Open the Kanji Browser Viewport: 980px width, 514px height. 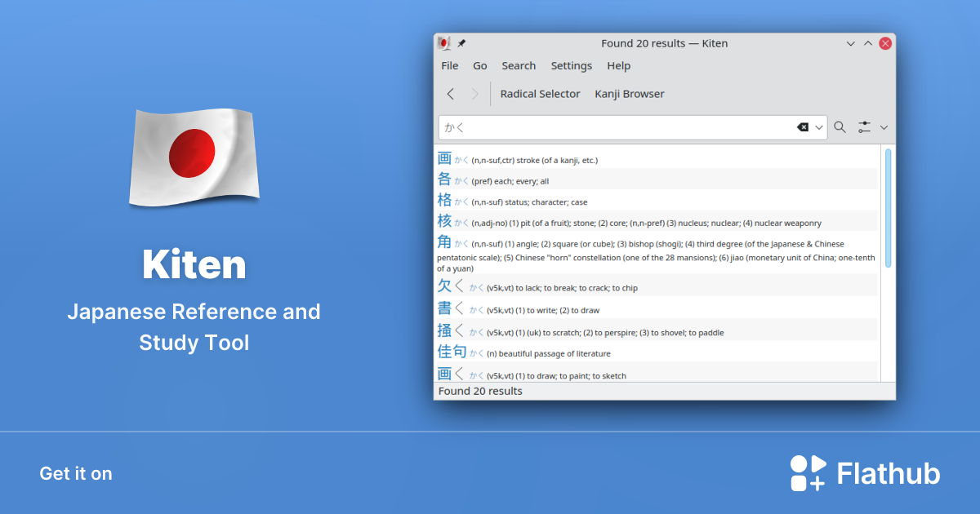coord(629,94)
